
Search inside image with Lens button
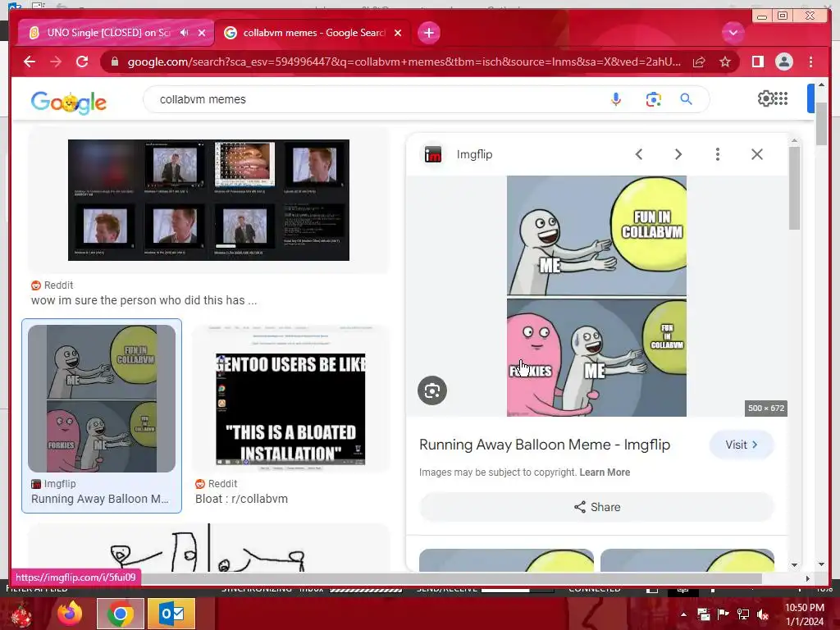(x=431, y=390)
